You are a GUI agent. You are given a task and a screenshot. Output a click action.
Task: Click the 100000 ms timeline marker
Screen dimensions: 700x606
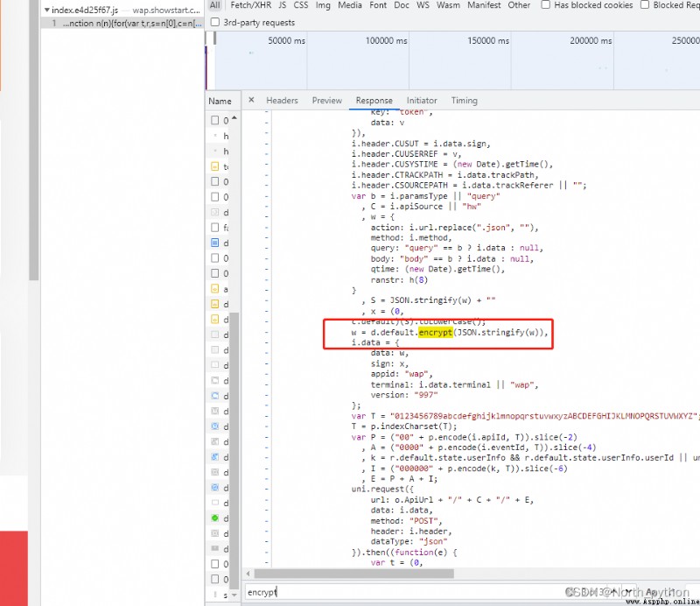[386, 40]
